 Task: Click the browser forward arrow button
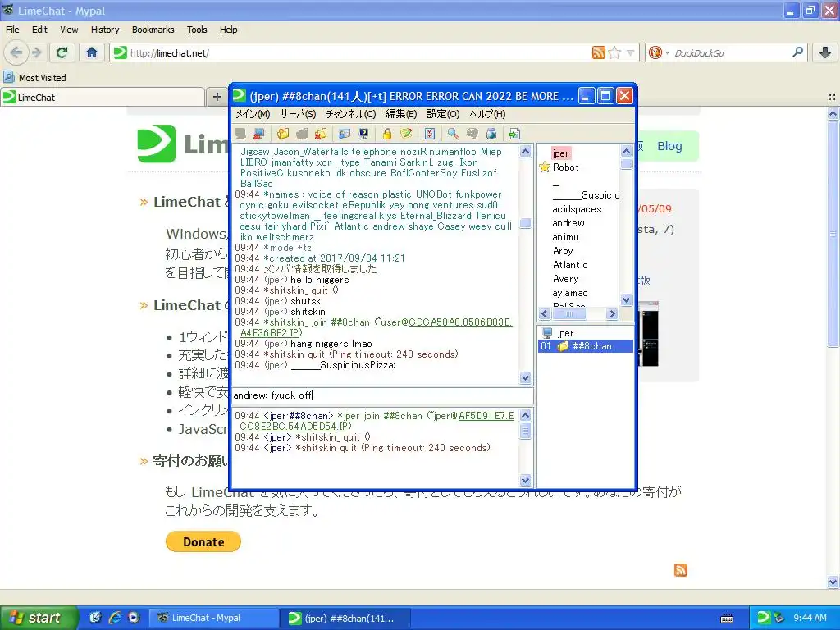36,52
